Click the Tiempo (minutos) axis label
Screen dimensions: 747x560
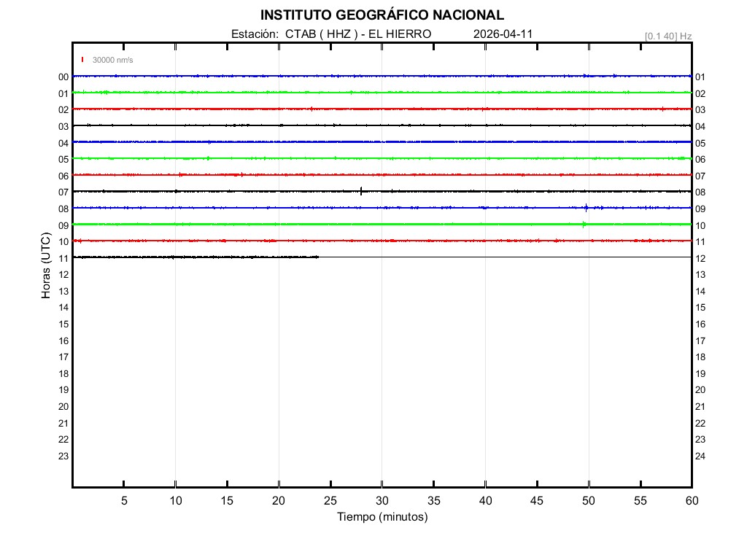pyautogui.click(x=382, y=517)
